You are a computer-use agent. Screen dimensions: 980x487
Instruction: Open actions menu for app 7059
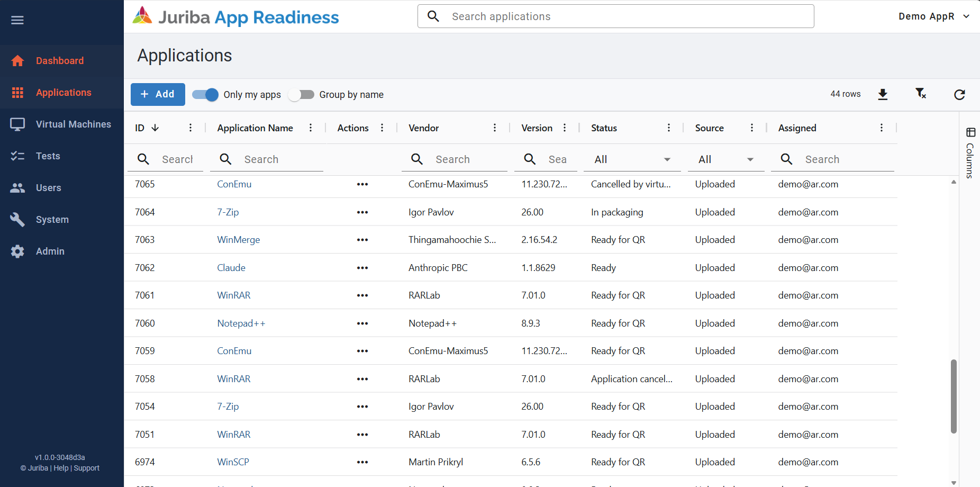[362, 351]
